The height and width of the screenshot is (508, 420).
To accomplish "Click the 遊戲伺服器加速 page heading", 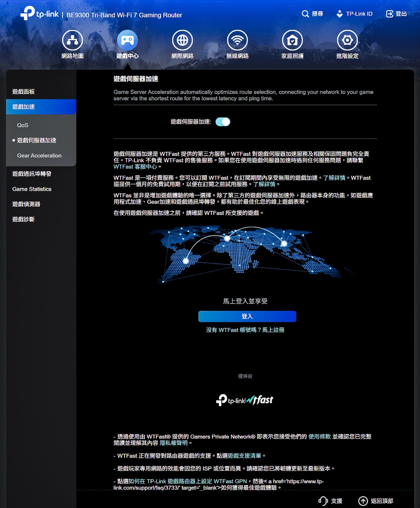I will point(136,79).
